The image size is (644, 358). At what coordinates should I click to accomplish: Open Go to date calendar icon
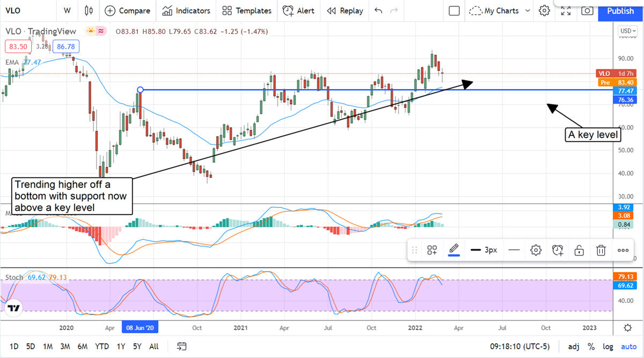[182, 346]
